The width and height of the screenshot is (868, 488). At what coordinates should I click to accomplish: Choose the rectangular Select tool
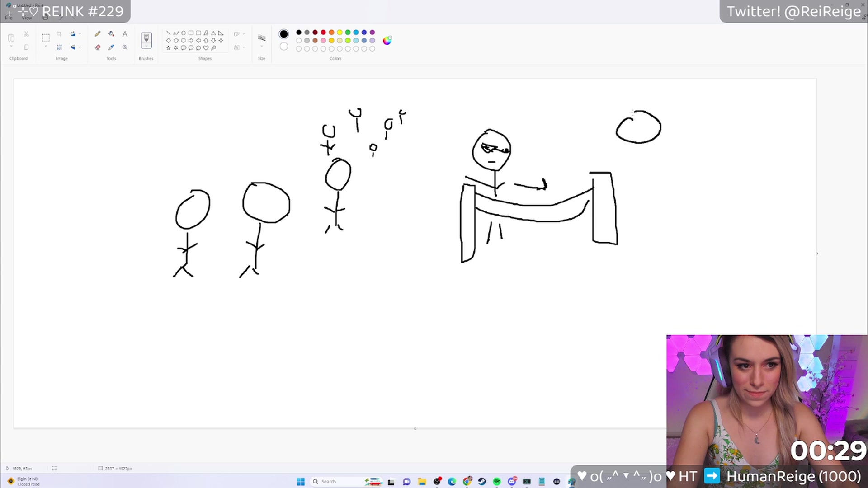[46, 38]
